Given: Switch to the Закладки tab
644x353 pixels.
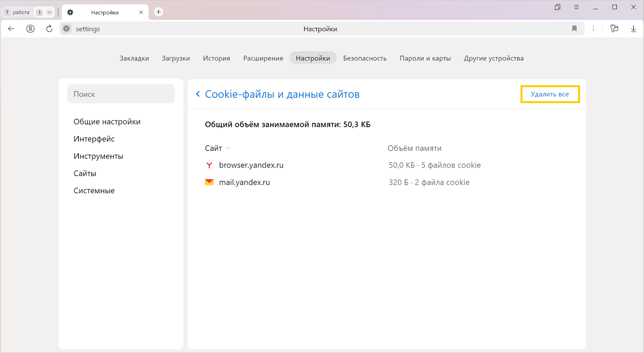Looking at the screenshot, I should (134, 58).
